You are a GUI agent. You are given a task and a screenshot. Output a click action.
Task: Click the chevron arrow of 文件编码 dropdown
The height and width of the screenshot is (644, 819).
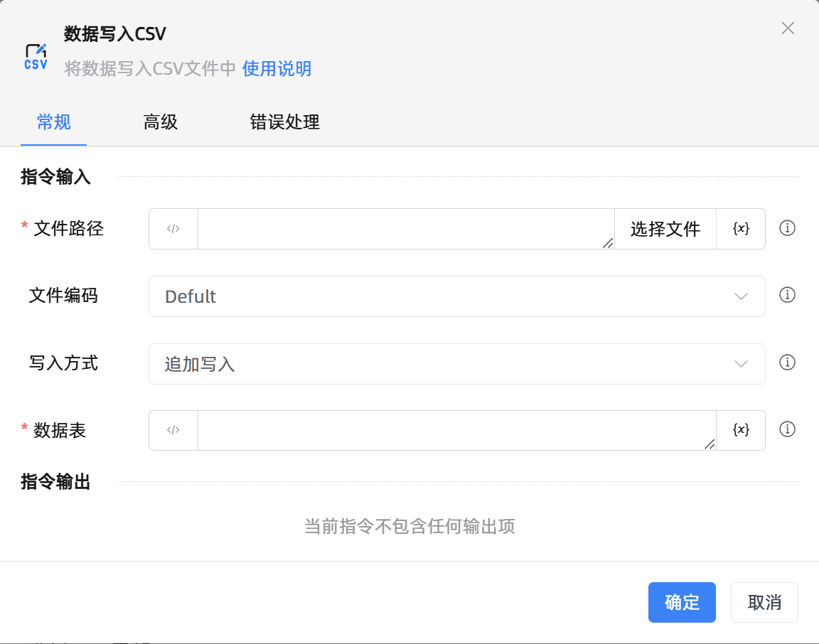tap(741, 296)
